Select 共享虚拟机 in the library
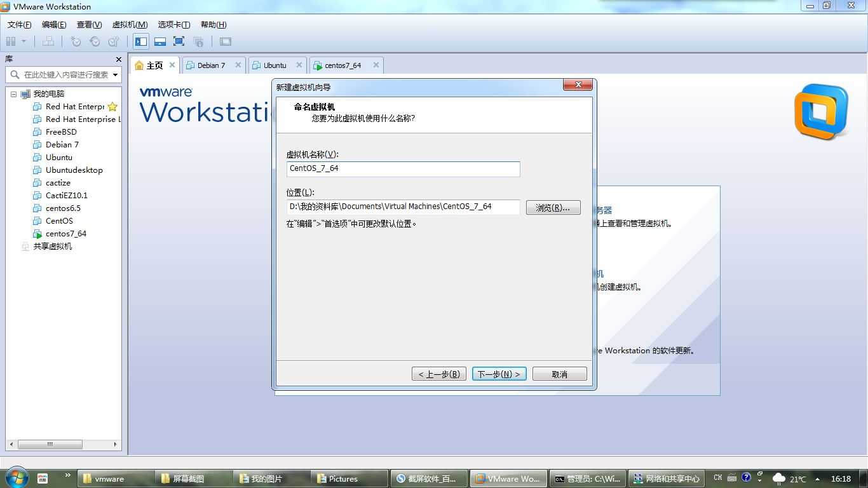Screen dimensions: 868x488 click(x=53, y=247)
